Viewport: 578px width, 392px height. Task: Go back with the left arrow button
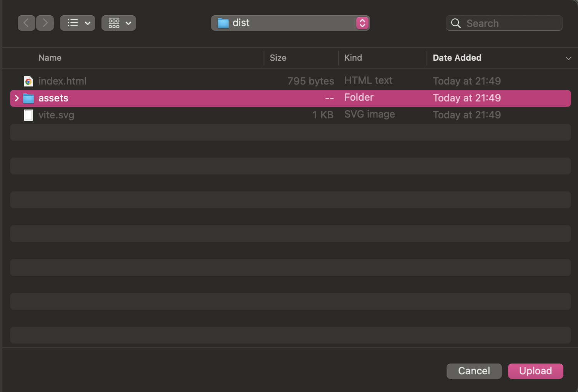click(x=27, y=23)
